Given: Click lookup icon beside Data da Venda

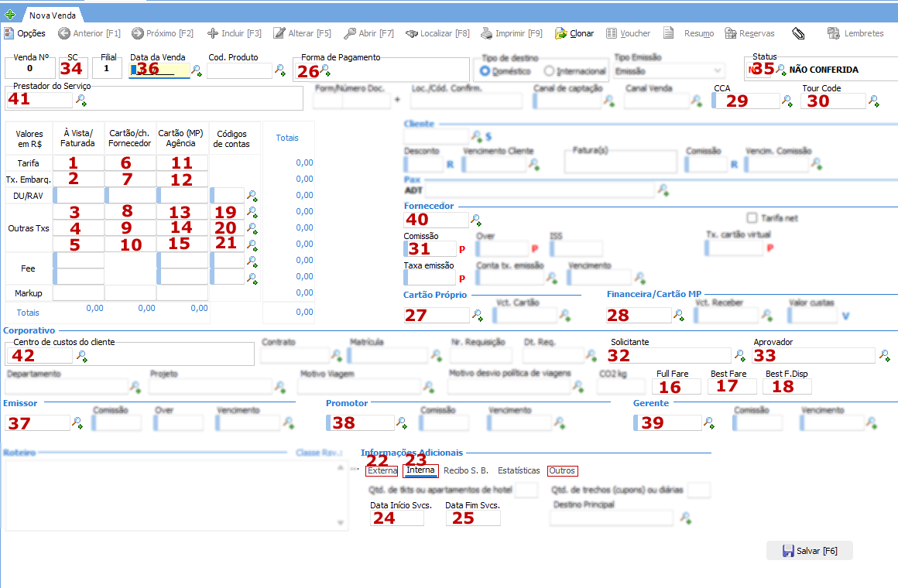Looking at the screenshot, I should tap(197, 71).
